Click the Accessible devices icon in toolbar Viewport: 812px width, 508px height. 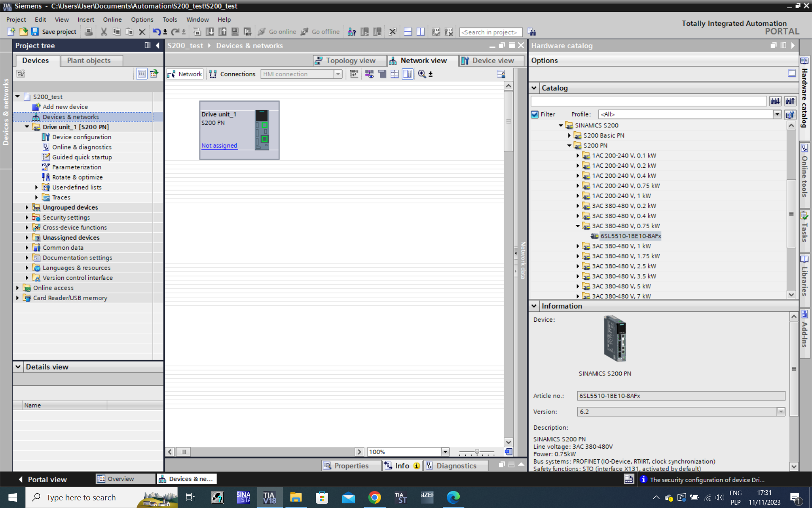coord(351,32)
